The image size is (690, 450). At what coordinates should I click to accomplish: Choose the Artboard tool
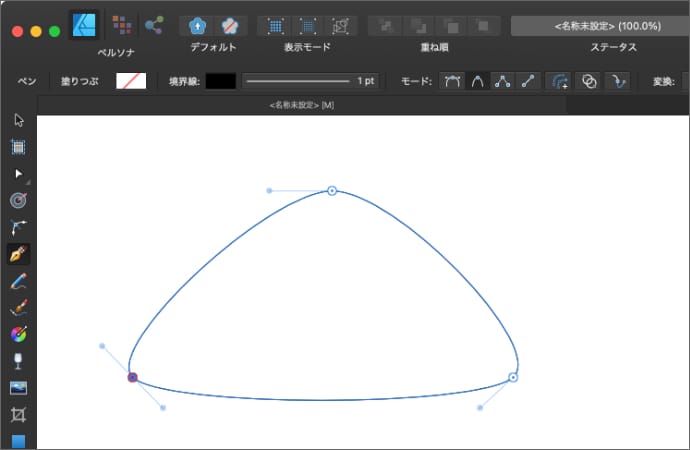click(18, 147)
